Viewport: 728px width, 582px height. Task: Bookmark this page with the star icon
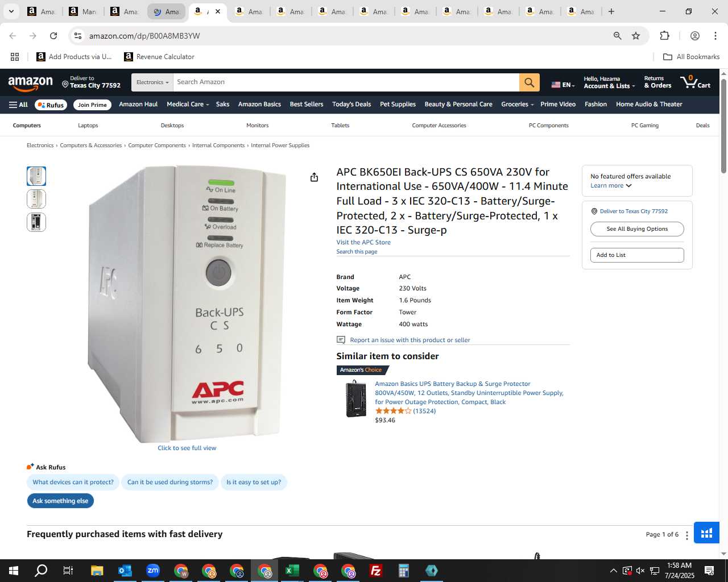[x=636, y=36]
